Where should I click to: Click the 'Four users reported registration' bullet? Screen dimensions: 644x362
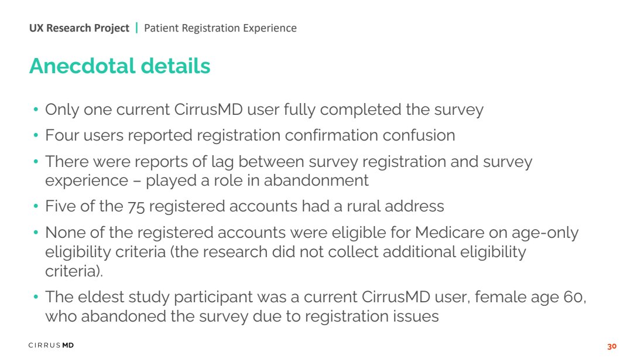[250, 135]
